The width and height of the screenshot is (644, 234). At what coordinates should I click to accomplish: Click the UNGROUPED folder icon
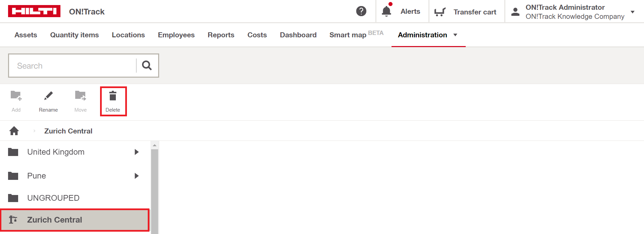(x=13, y=198)
